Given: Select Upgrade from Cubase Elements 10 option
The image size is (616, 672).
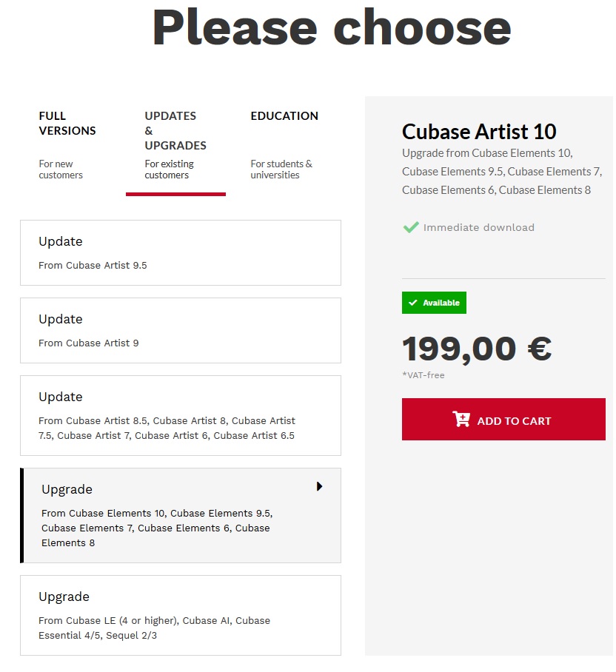Looking at the screenshot, I should (180, 515).
